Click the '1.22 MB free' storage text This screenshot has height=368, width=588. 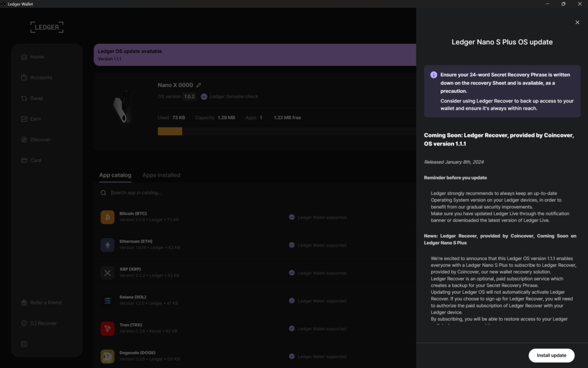pyautogui.click(x=287, y=117)
